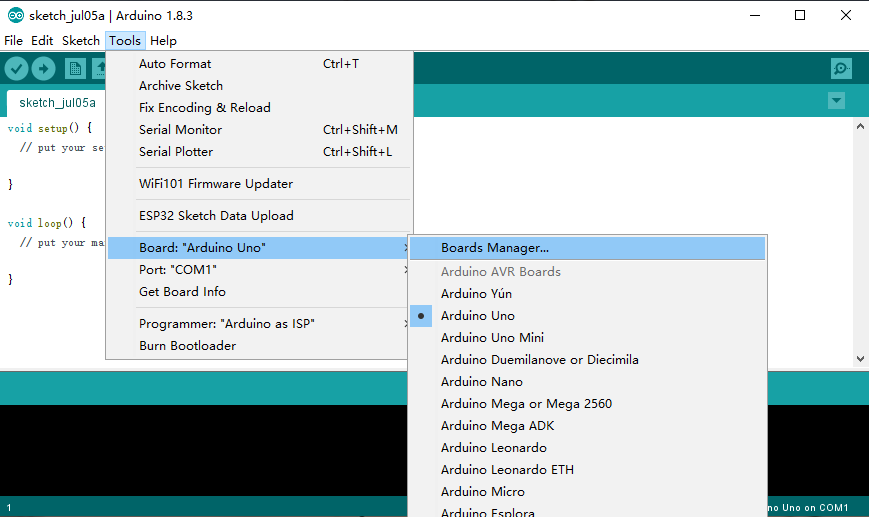Select Arduino Nano board
The height and width of the screenshot is (517, 869).
click(x=587, y=382)
